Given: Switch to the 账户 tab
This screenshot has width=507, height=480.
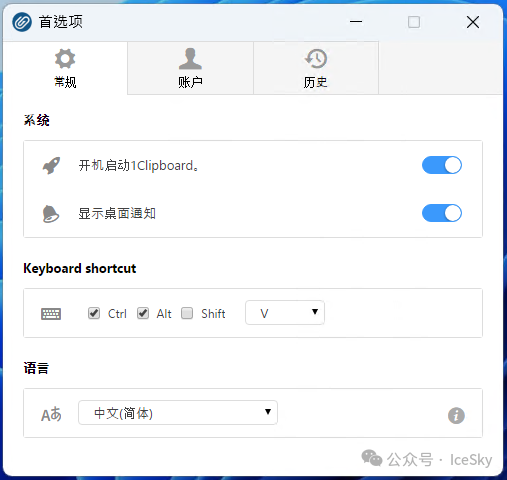Looking at the screenshot, I should [190, 68].
